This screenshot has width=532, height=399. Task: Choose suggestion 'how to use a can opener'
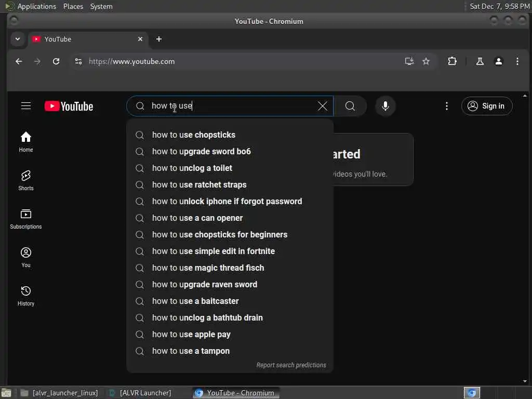(230, 218)
